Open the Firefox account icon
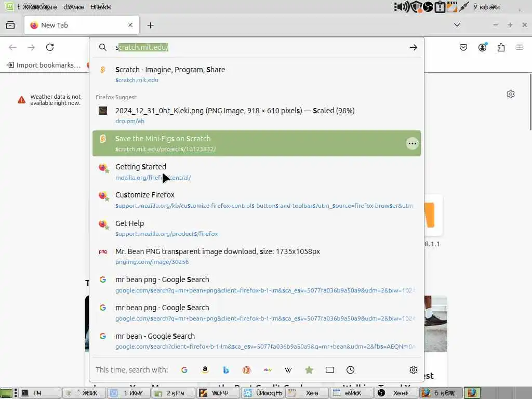Screen dimensions: 532x399 point(483,47)
